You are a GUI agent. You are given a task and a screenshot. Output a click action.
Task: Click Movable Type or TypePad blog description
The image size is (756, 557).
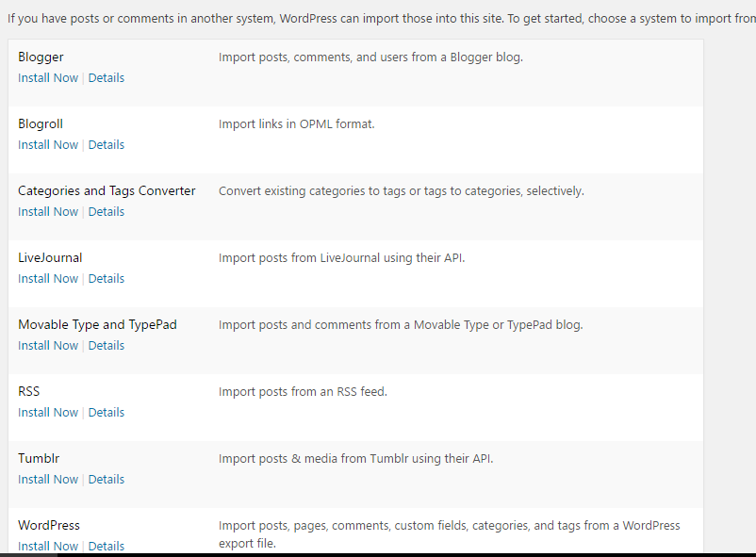point(401,325)
